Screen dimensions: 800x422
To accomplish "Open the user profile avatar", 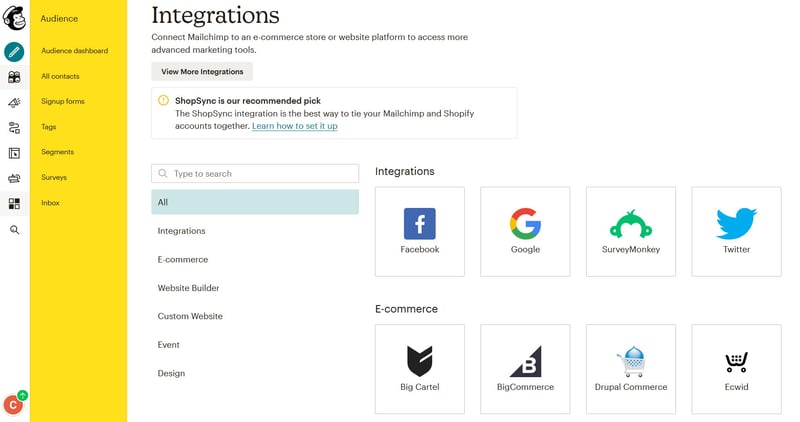I will [x=13, y=404].
